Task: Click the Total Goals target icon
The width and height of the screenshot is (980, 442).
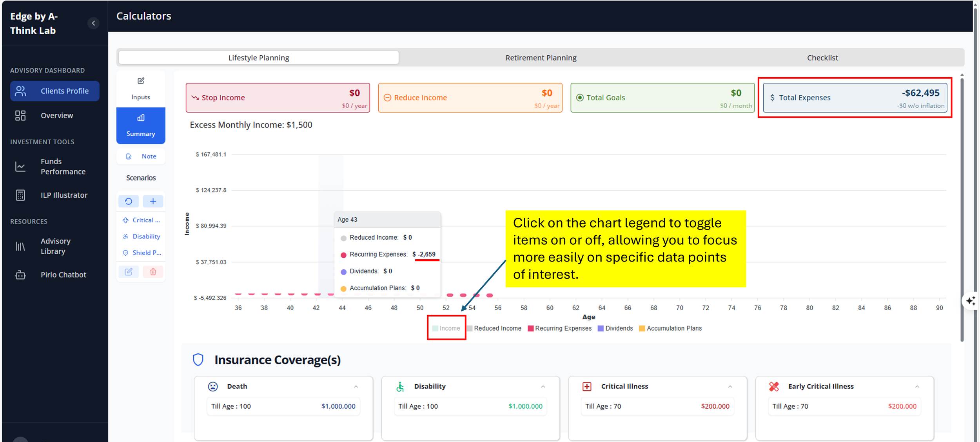Action: (580, 98)
